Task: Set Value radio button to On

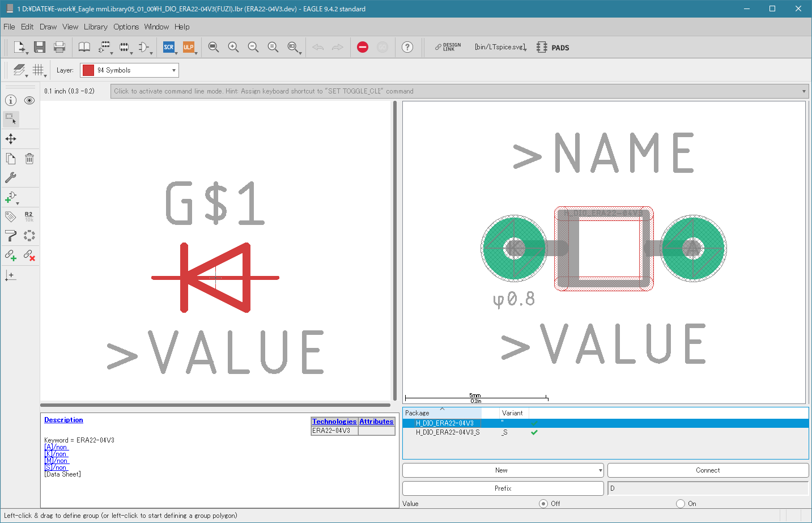Action: pyautogui.click(x=681, y=504)
